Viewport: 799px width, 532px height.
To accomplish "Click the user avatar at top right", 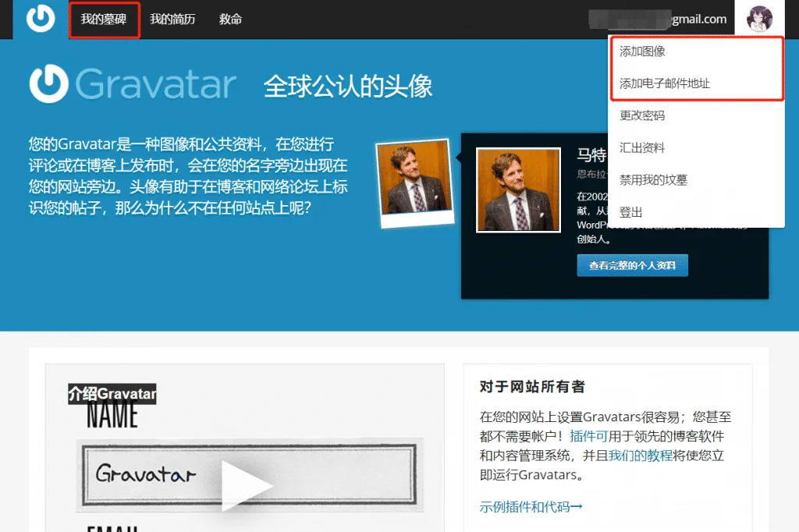I will tap(759, 19).
